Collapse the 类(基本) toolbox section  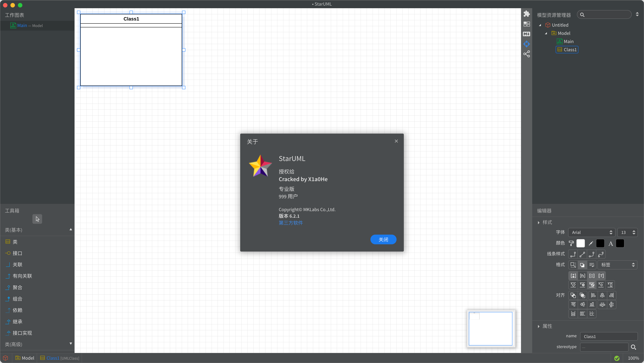click(71, 230)
